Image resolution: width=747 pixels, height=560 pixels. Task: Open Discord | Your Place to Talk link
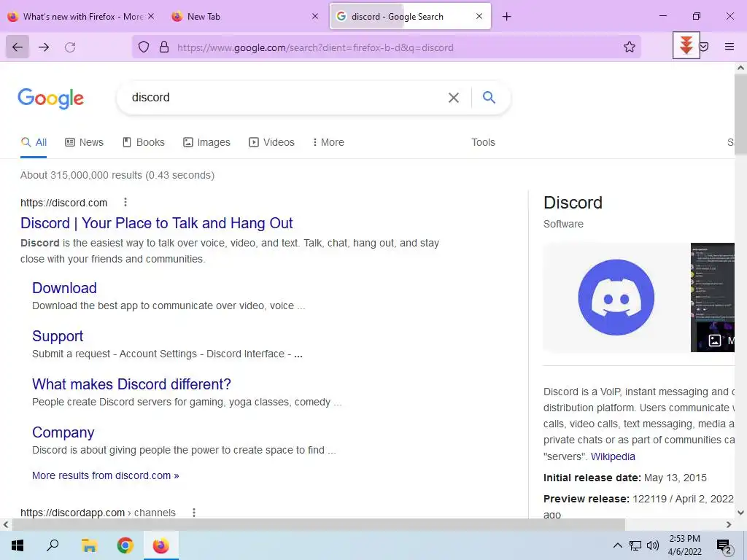[x=156, y=223]
